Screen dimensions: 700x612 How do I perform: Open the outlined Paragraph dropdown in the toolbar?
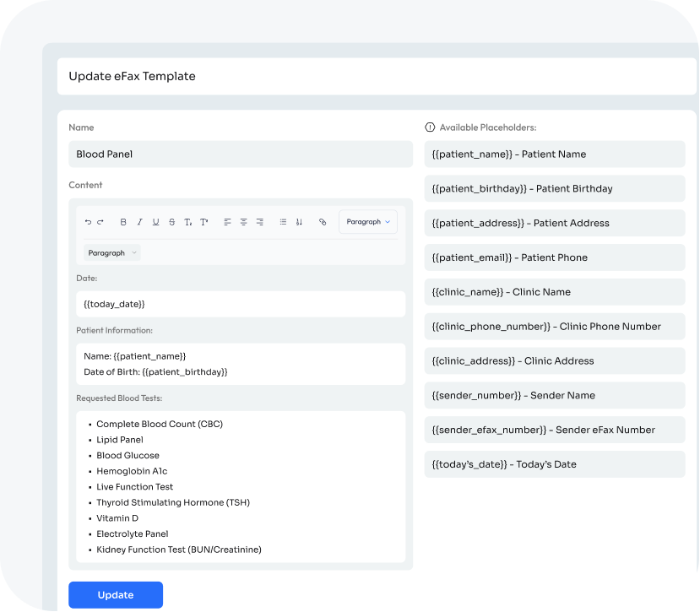tap(368, 222)
